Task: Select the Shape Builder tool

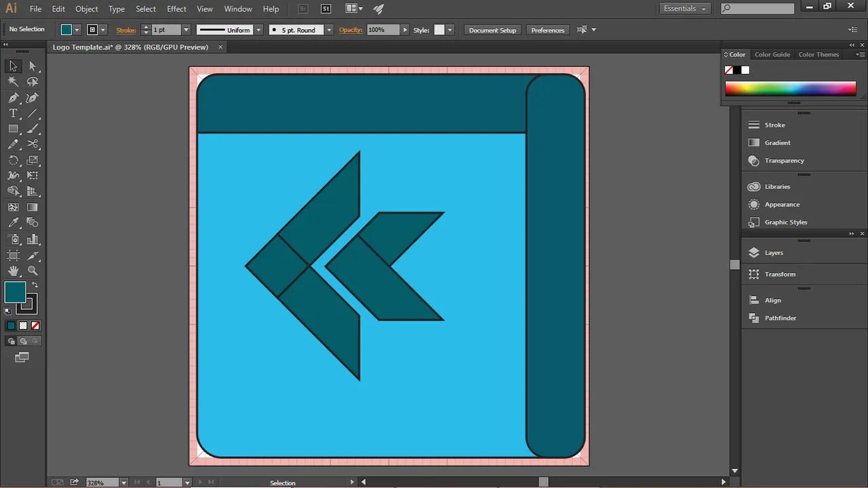Action: click(13, 191)
